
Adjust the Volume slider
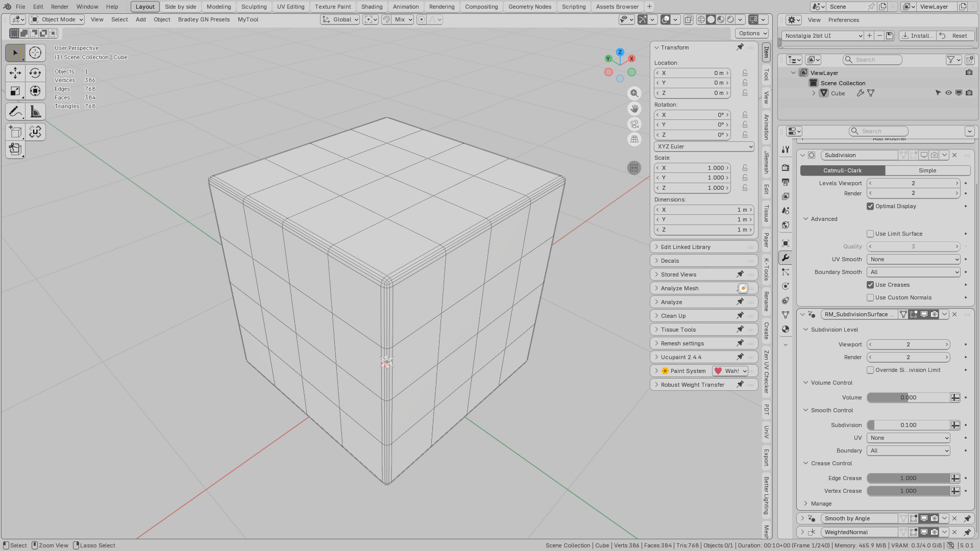point(908,397)
